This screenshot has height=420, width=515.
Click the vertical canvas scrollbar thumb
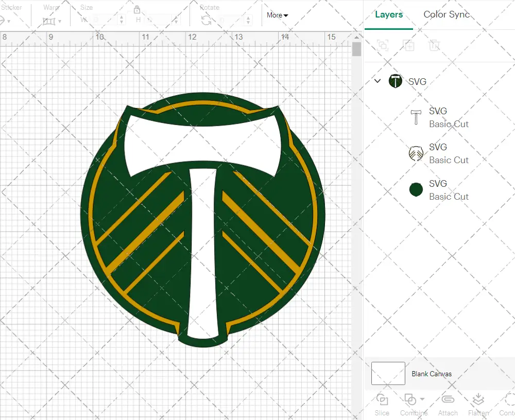tap(357, 49)
